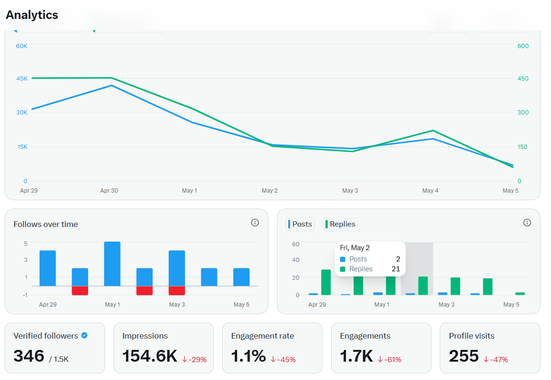Click the May 1 label on the line chart
Image resolution: width=551 pixels, height=380 pixels.
189,191
